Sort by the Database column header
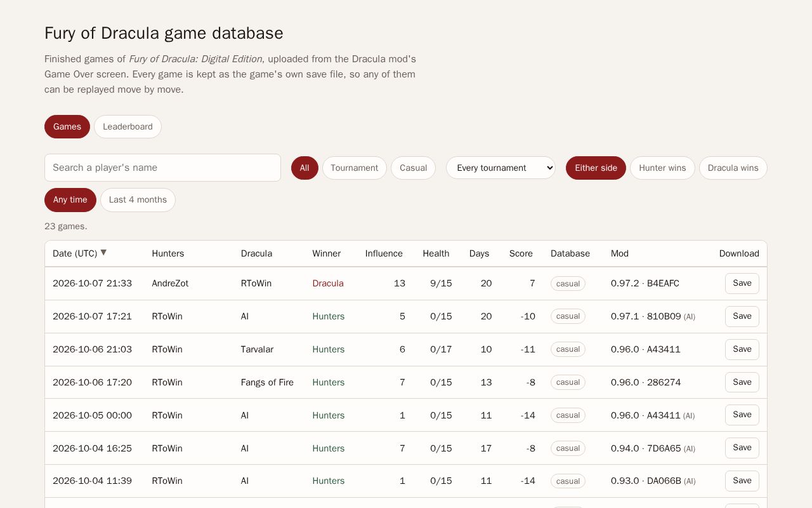 570,253
